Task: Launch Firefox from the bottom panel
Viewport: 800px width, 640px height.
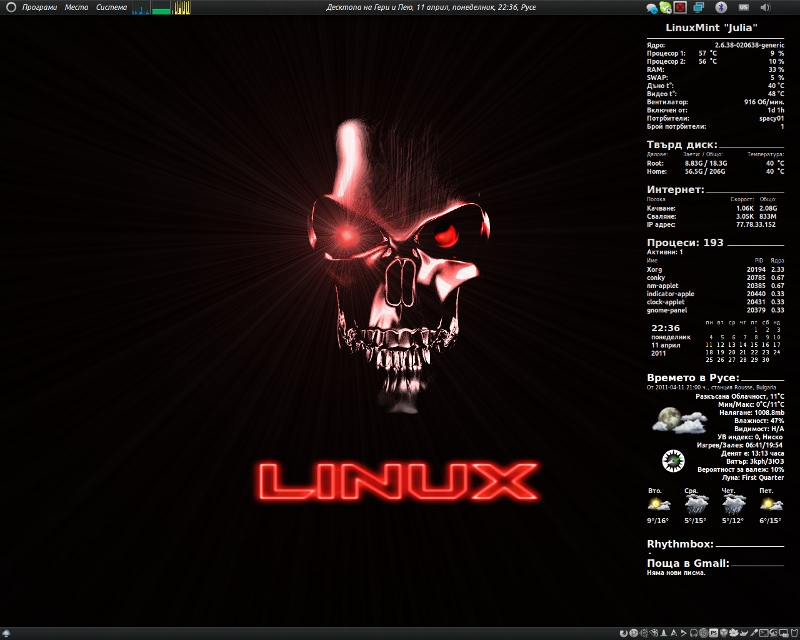Action: pyautogui.click(x=623, y=633)
